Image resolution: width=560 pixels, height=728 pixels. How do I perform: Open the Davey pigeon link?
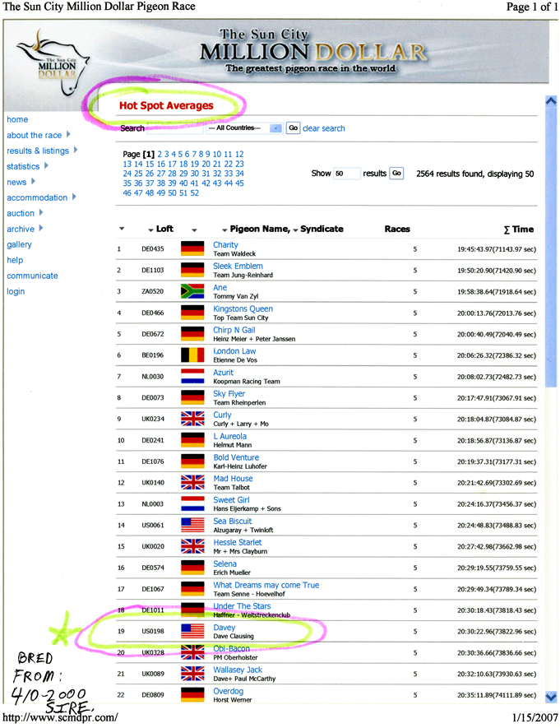point(224,628)
